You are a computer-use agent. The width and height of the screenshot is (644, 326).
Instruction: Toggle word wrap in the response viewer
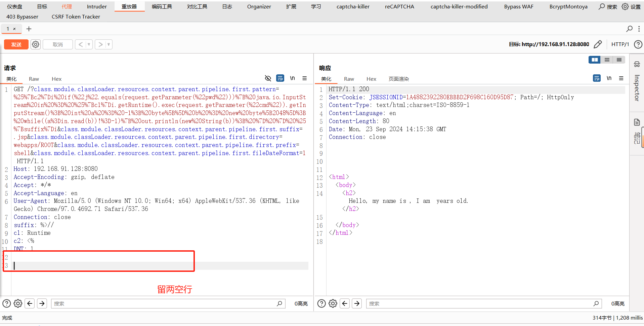pos(597,78)
